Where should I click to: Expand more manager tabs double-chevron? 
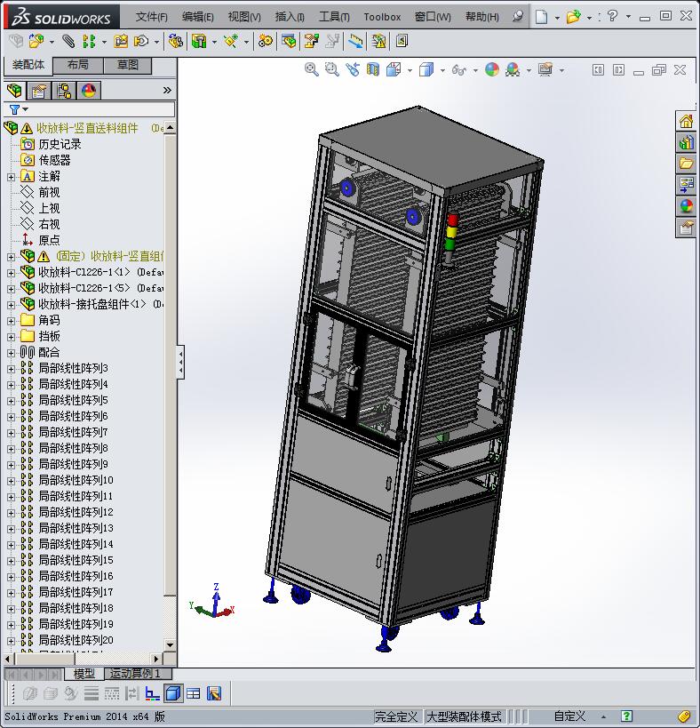(x=168, y=90)
